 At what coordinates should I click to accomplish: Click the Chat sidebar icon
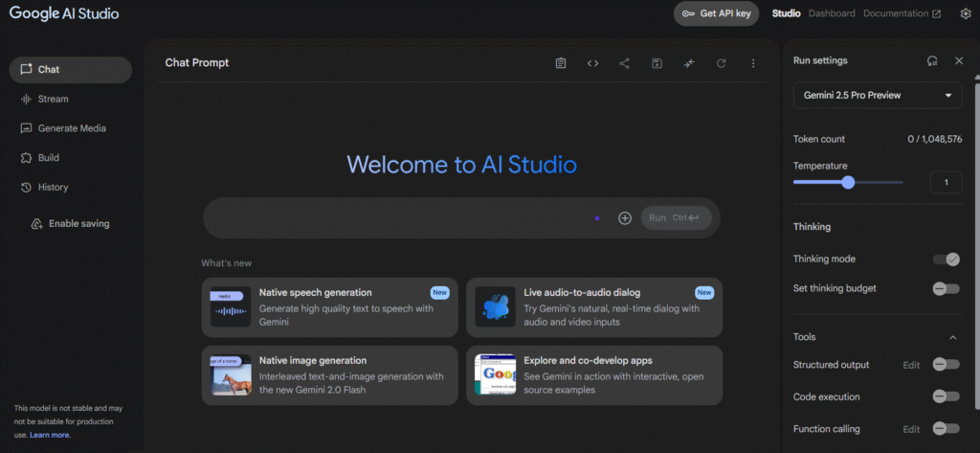(26, 70)
